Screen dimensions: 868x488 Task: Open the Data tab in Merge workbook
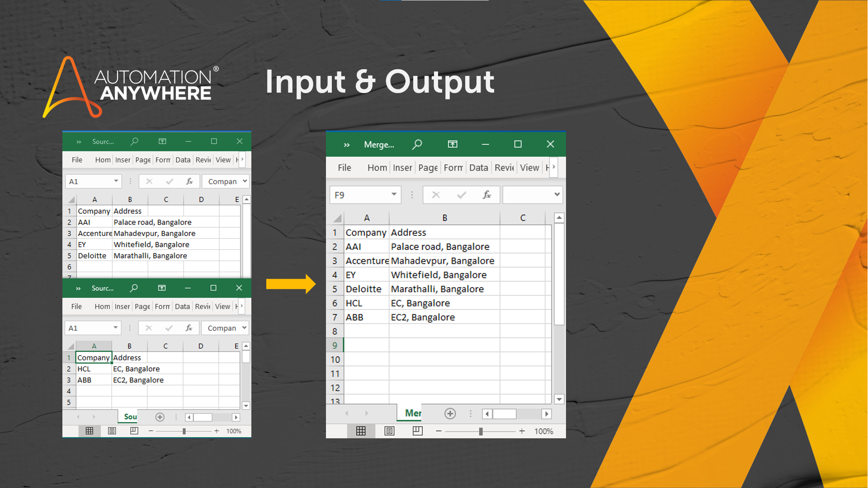[x=478, y=168]
